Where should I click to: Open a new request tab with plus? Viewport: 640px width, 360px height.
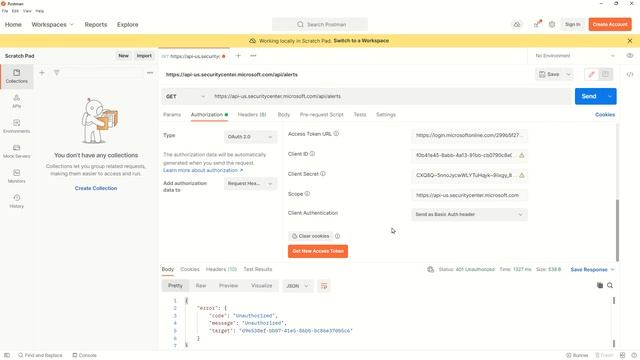click(x=238, y=56)
